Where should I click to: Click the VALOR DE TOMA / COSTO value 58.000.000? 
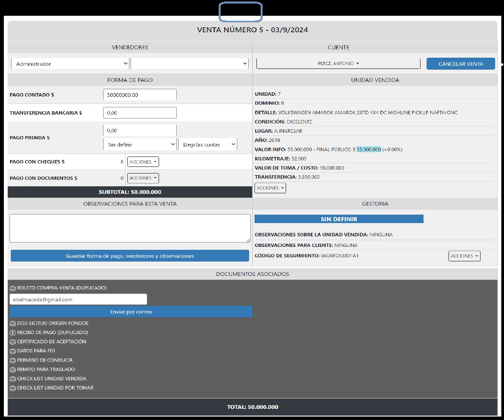(332, 168)
